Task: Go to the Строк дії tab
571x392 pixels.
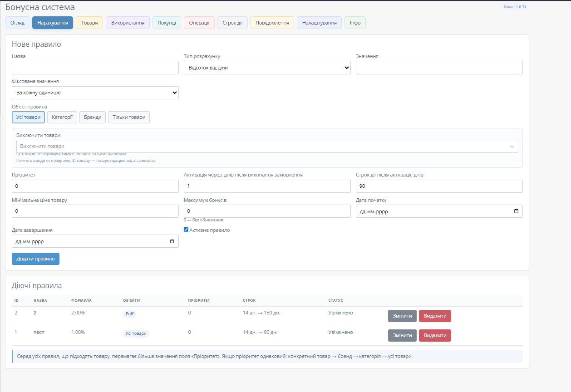Action: 232,23
